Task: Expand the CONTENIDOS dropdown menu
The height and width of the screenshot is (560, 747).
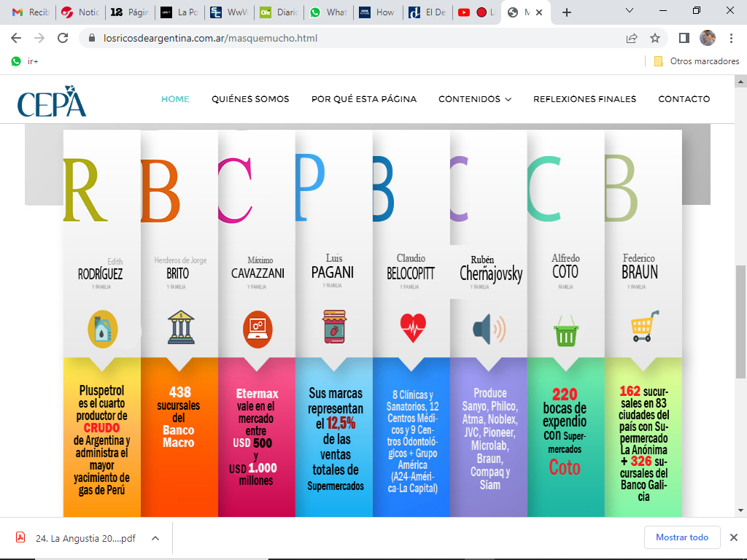Action: pos(474,99)
